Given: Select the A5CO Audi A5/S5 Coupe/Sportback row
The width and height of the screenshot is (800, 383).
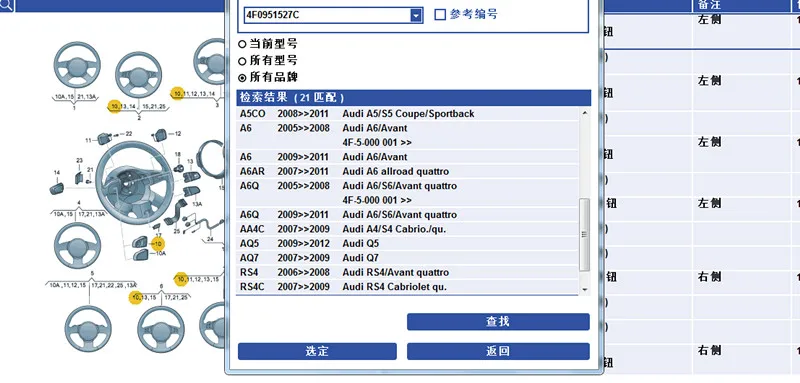Looking at the screenshot, I should (408, 114).
